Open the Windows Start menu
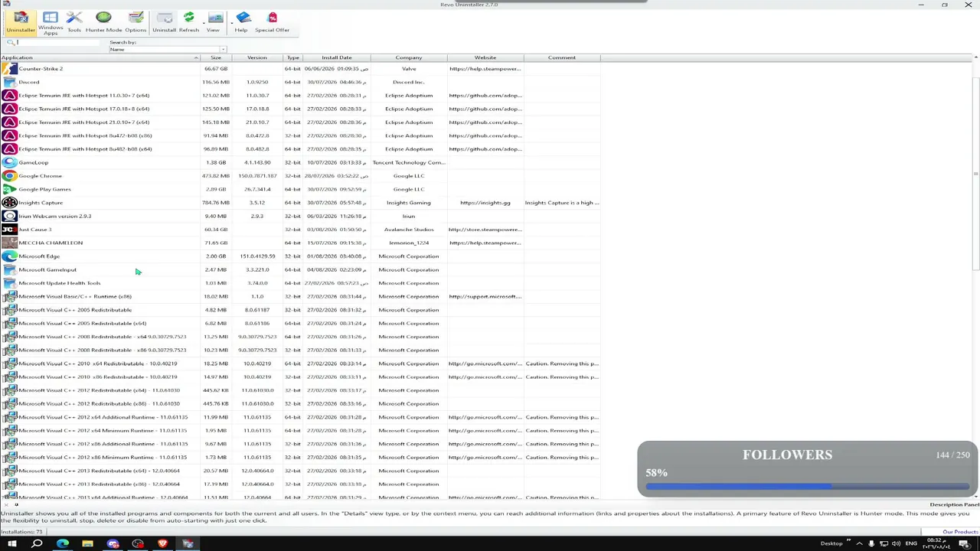Image resolution: width=980 pixels, height=551 pixels. coord(12,543)
